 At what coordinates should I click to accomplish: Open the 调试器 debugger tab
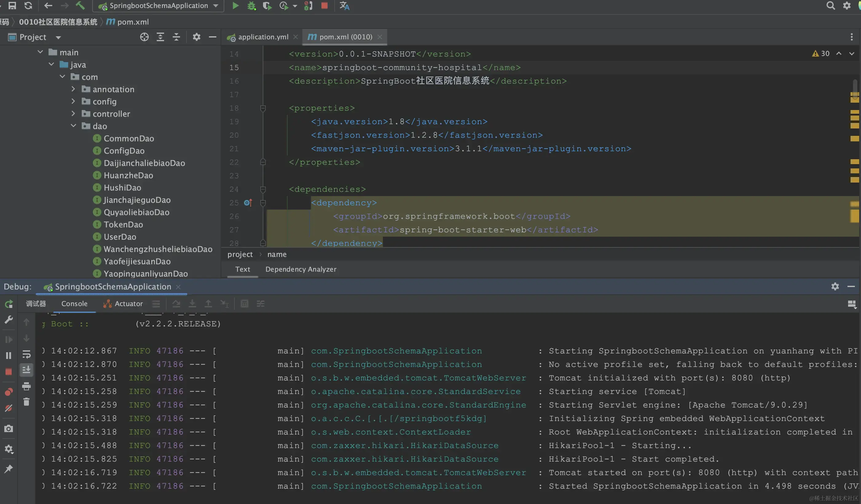coord(36,304)
